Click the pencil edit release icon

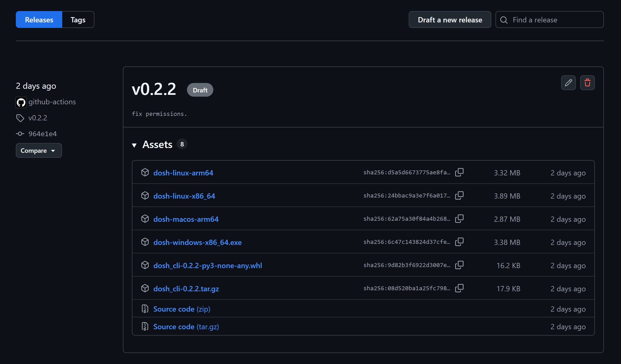click(x=568, y=83)
